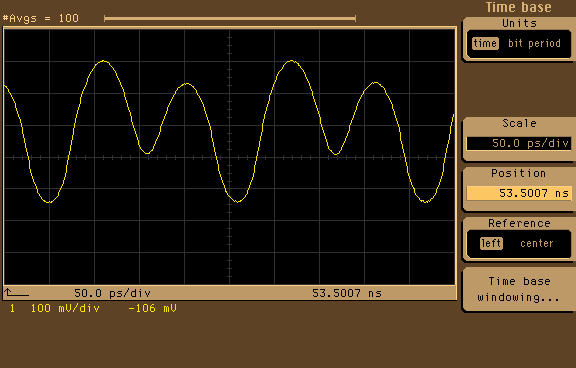This screenshot has width=576, height=368.
Task: Click the Time base menu title
Action: click(519, 7)
